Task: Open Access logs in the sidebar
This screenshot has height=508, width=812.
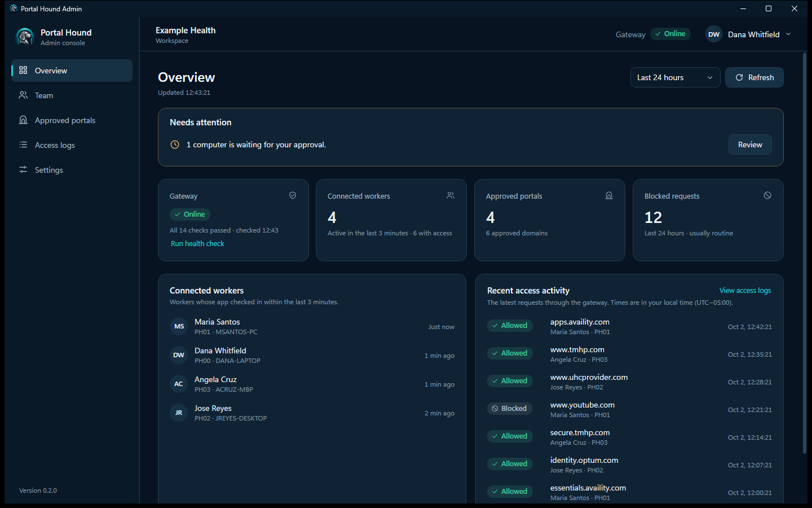Action: coord(72,145)
